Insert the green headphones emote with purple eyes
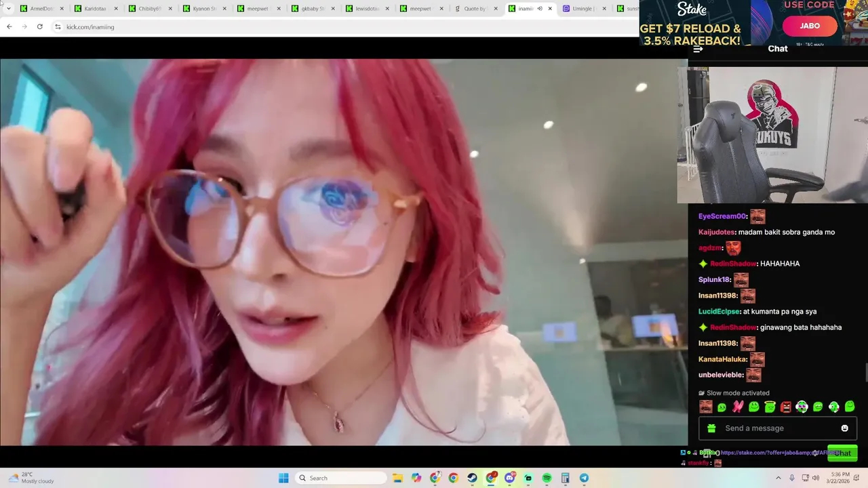 802,407
